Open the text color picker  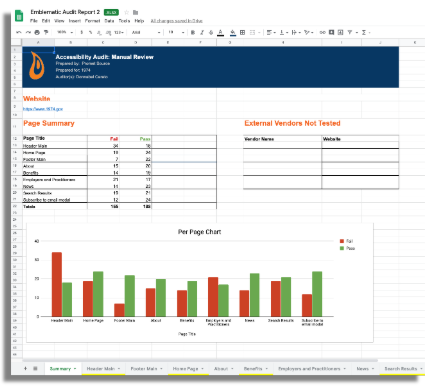(220, 32)
